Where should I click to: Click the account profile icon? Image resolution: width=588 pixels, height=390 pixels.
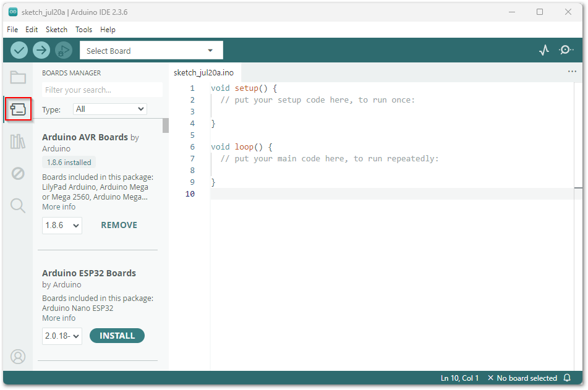pos(18,357)
